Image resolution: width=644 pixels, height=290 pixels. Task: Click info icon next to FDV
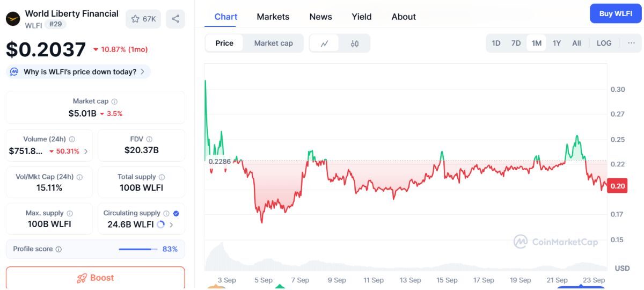149,139
